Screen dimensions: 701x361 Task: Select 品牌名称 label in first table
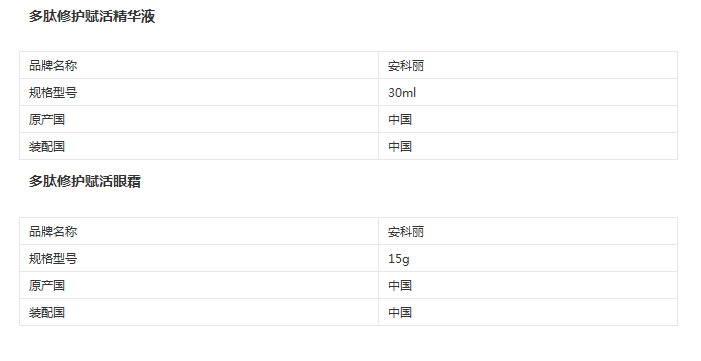(x=53, y=66)
